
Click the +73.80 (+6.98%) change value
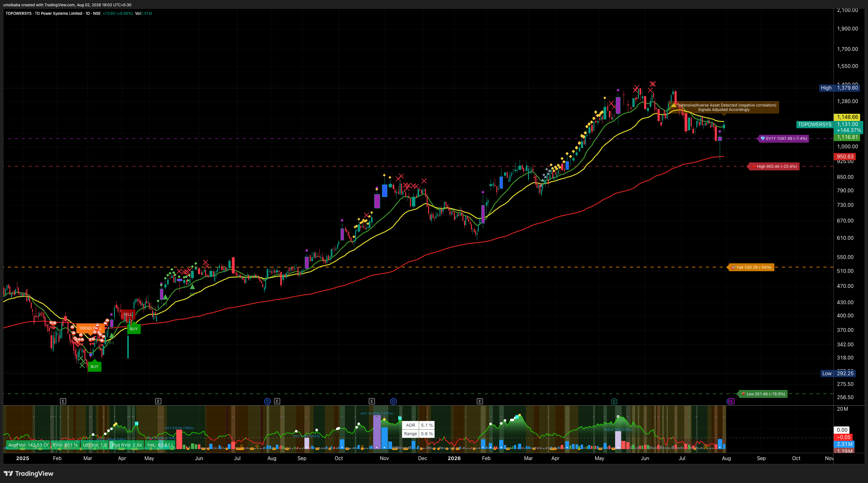click(x=117, y=14)
